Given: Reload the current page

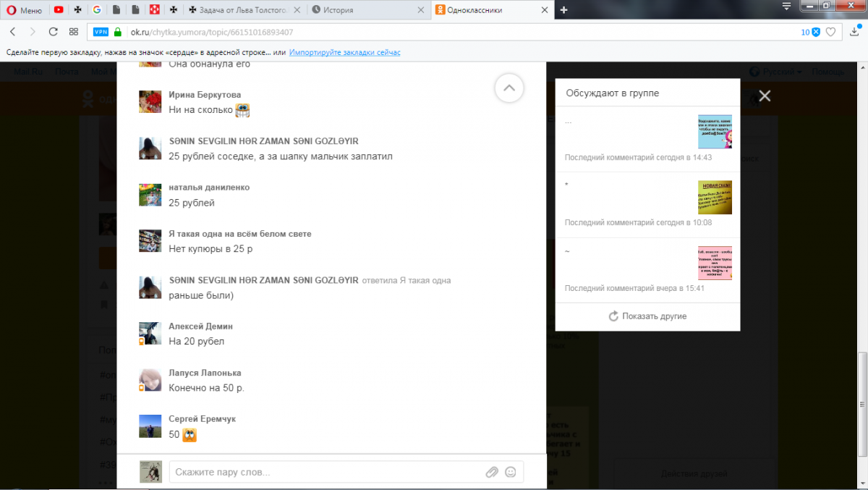Looking at the screenshot, I should 53,32.
